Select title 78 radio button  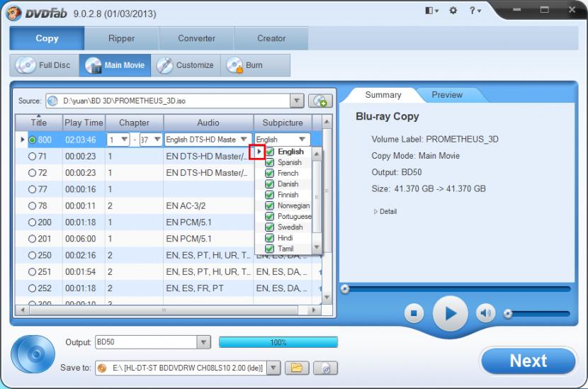point(33,206)
